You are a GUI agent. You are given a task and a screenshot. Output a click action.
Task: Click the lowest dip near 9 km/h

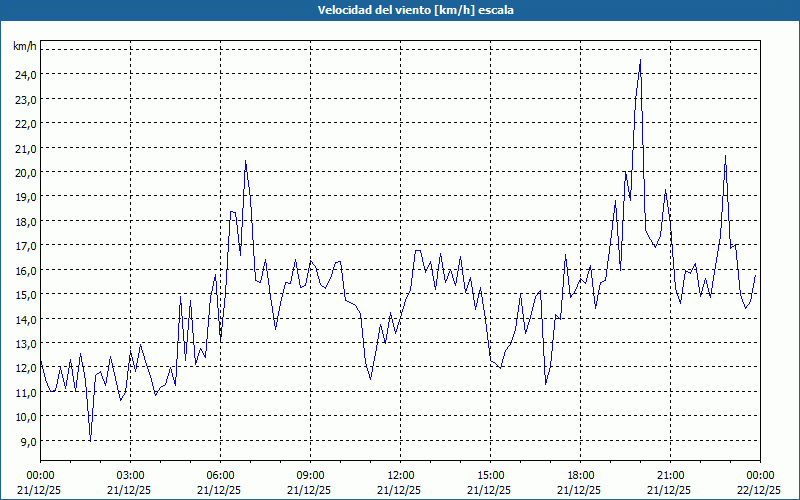point(90,440)
